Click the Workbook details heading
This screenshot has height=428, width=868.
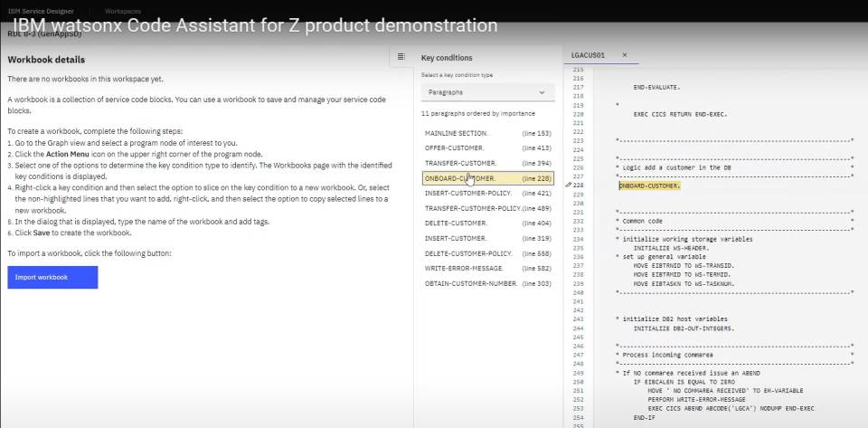point(46,59)
